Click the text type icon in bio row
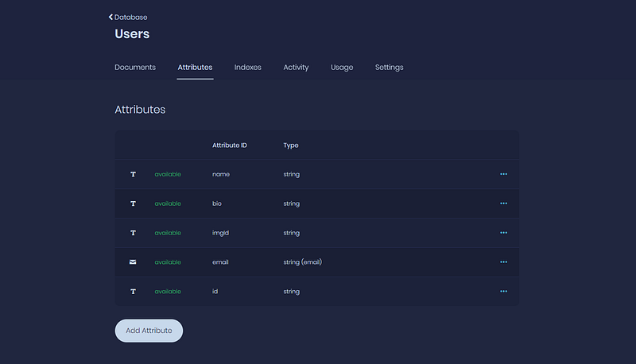Viewport: 636px width, 364px height. click(133, 203)
